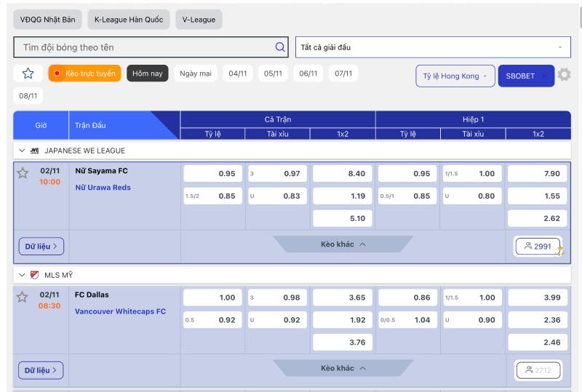Select the 04/11 date tab
This screenshot has width=582, height=392.
coord(238,73)
